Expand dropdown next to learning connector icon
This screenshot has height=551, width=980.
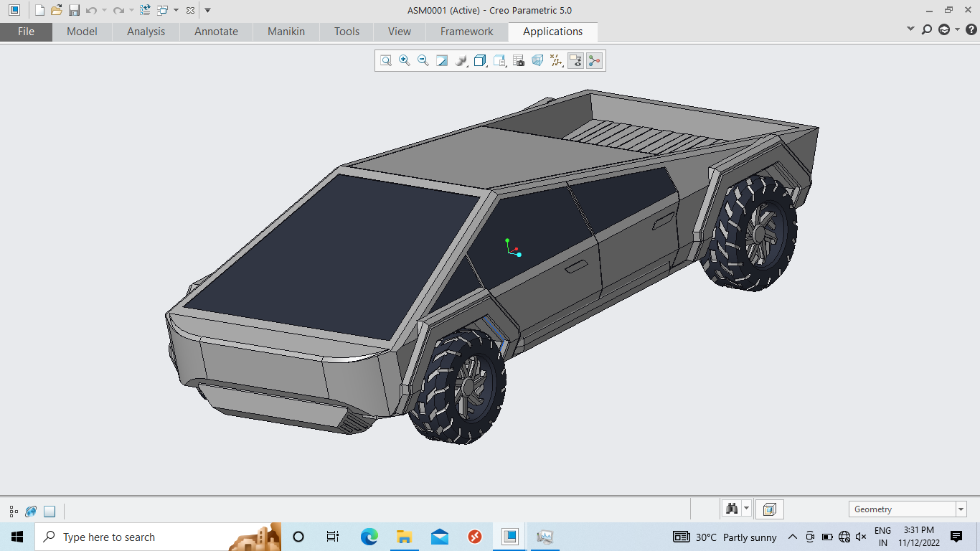point(957,29)
